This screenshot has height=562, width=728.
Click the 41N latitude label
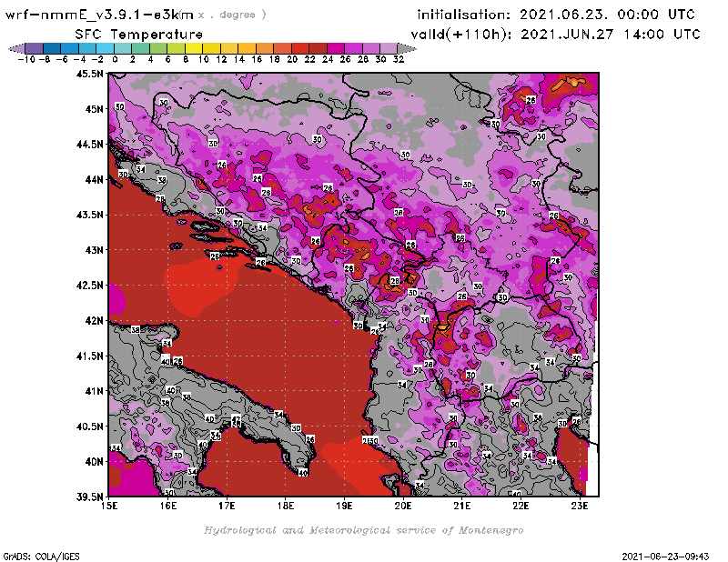(x=94, y=391)
